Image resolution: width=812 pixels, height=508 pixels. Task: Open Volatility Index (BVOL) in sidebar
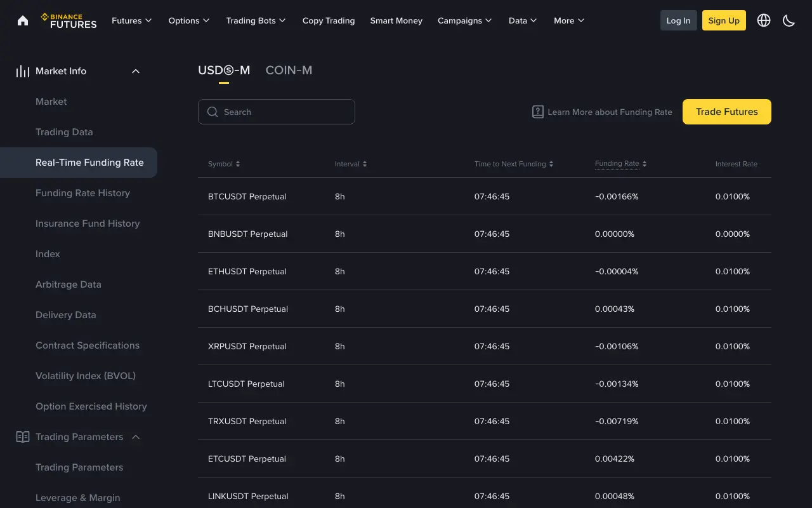pos(86,376)
